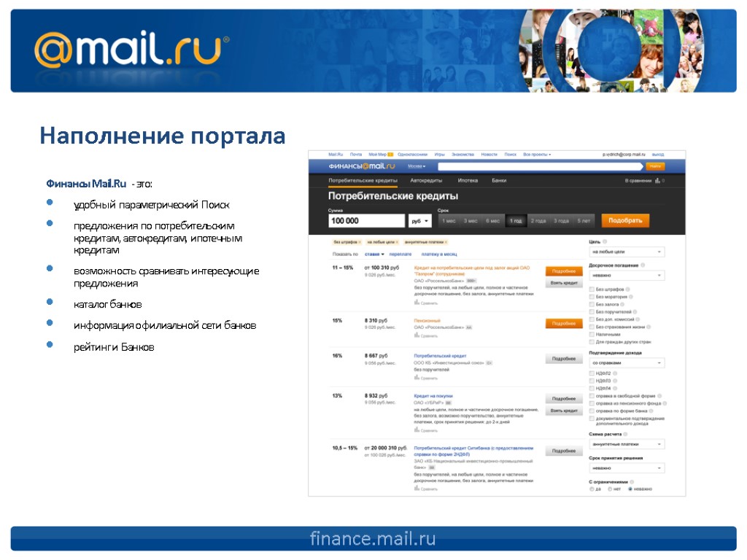The image size is (747, 560).
Task: Click the Сравнить icon under the Ситибанк credit offer
Action: pyautogui.click(x=417, y=489)
